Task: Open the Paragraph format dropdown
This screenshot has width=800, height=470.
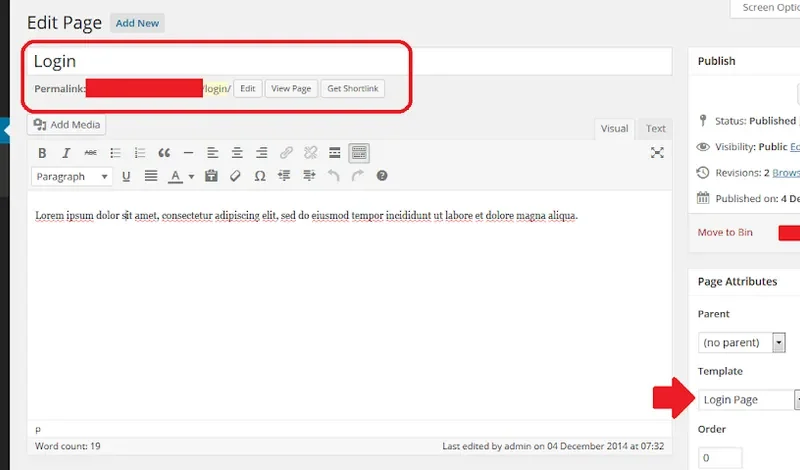Action: [x=73, y=177]
